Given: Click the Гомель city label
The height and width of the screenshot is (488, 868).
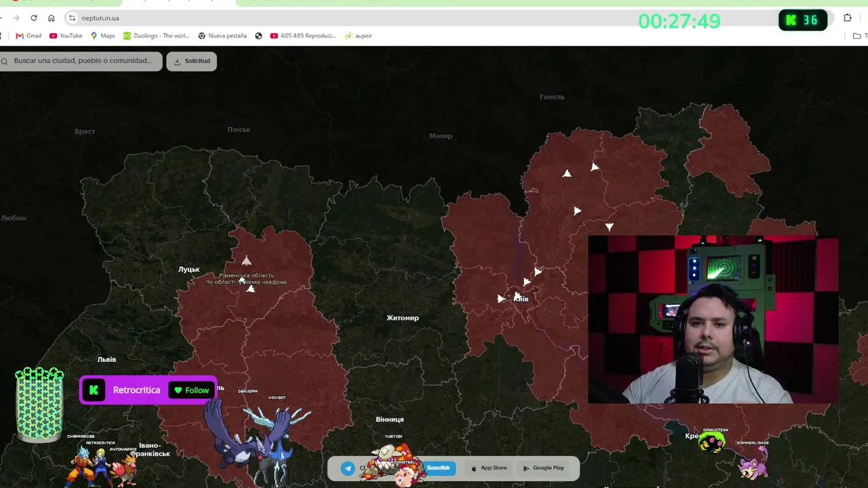Looking at the screenshot, I should (x=552, y=97).
